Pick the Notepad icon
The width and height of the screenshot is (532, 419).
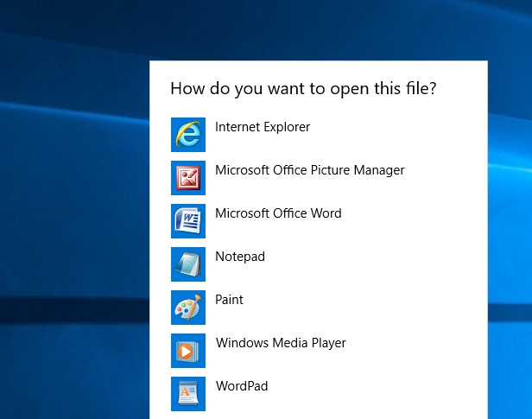[x=188, y=264]
